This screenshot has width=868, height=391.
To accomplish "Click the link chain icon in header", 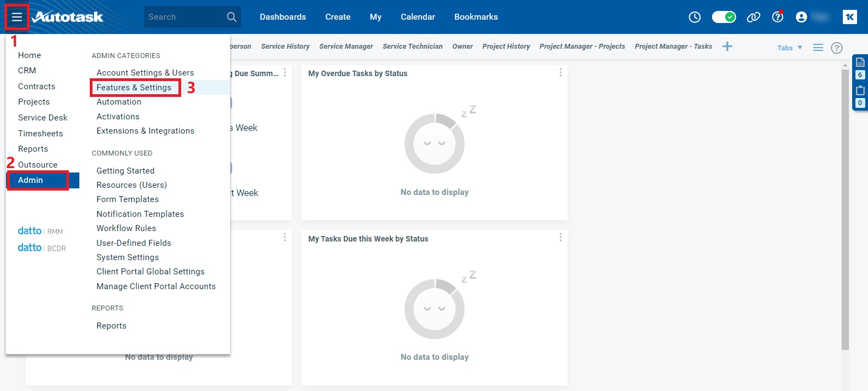I will point(754,18).
